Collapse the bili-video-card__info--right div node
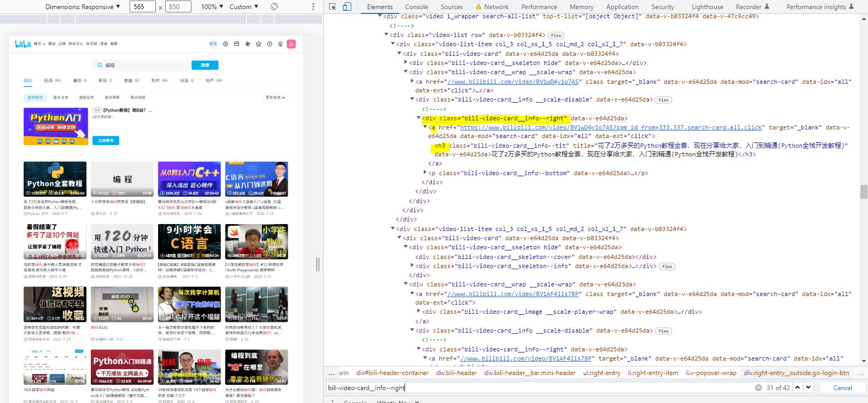Screen dimensions: 868x403 point(418,118)
